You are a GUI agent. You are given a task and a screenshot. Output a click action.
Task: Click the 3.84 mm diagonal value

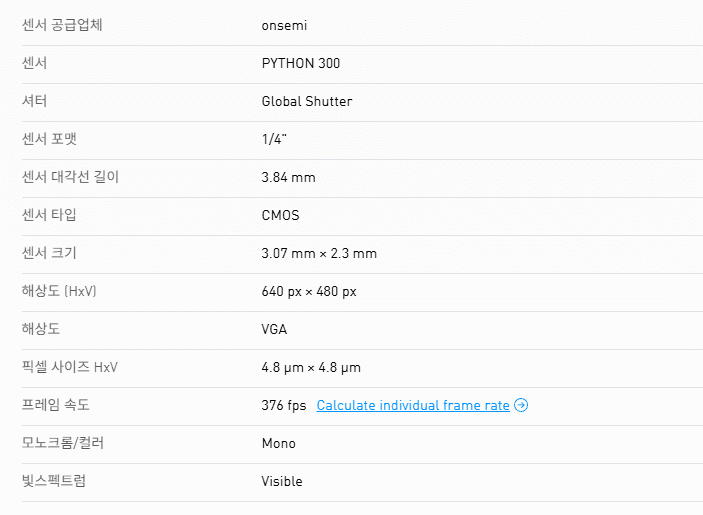pos(288,177)
